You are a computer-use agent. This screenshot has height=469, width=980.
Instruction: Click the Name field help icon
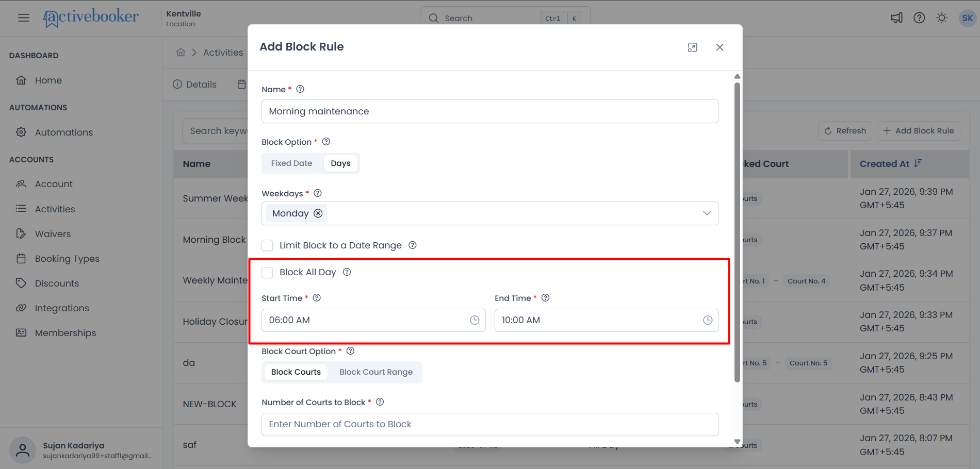tap(300, 89)
